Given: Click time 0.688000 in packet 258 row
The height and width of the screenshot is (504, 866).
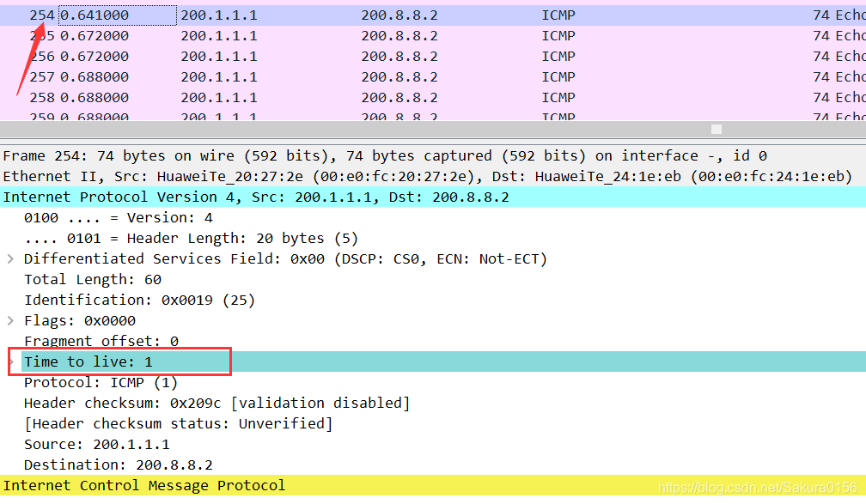Looking at the screenshot, I should tap(95, 97).
